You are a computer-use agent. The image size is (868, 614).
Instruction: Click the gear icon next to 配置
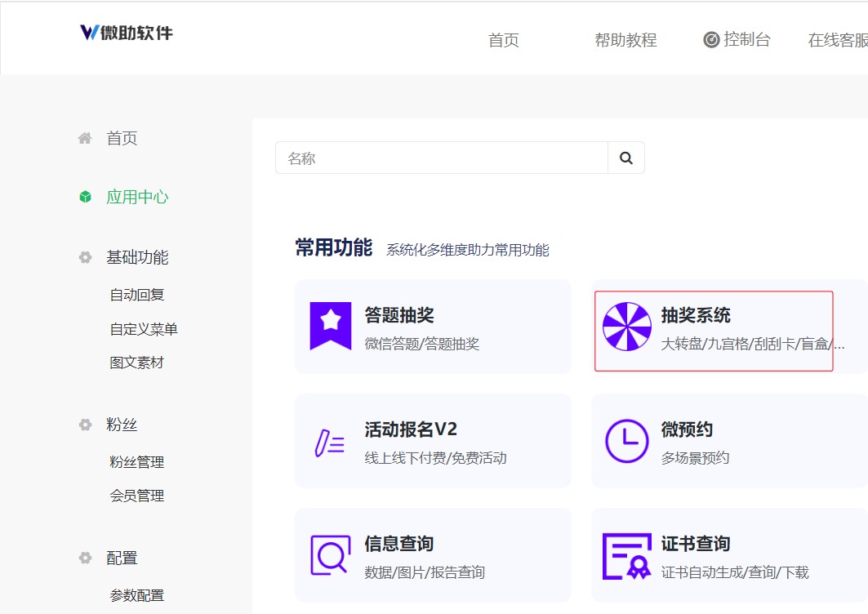(x=85, y=558)
